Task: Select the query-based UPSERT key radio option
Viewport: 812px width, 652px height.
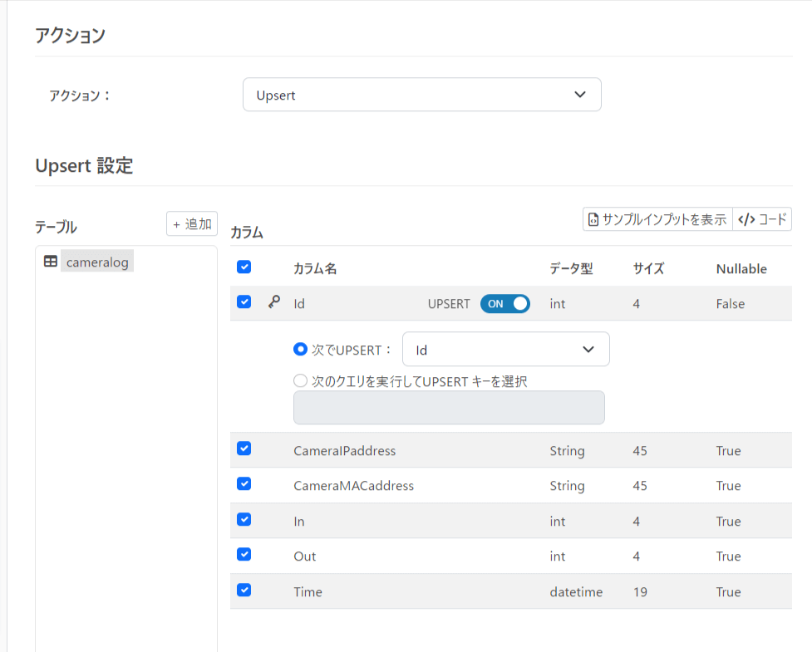Action: coord(301,381)
